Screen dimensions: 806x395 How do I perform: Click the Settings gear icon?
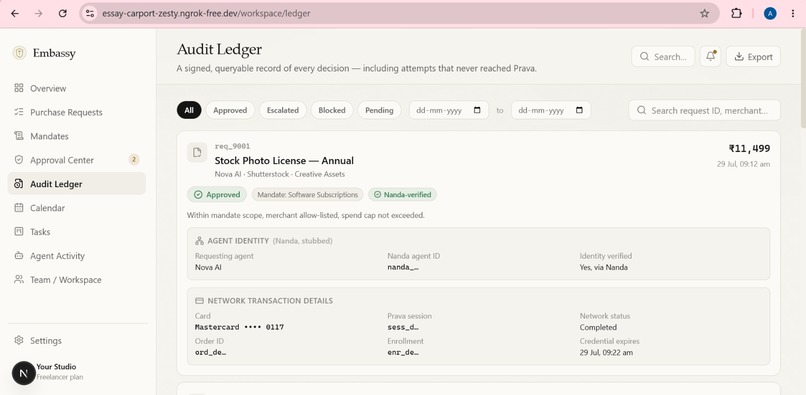(x=19, y=340)
